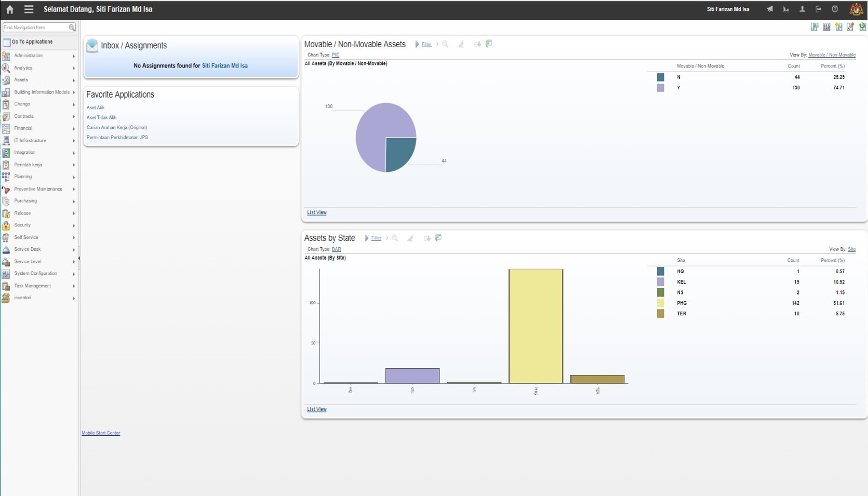The width and height of the screenshot is (868, 496).
Task: Click the Find Navigation Item search field
Action: [x=35, y=28]
